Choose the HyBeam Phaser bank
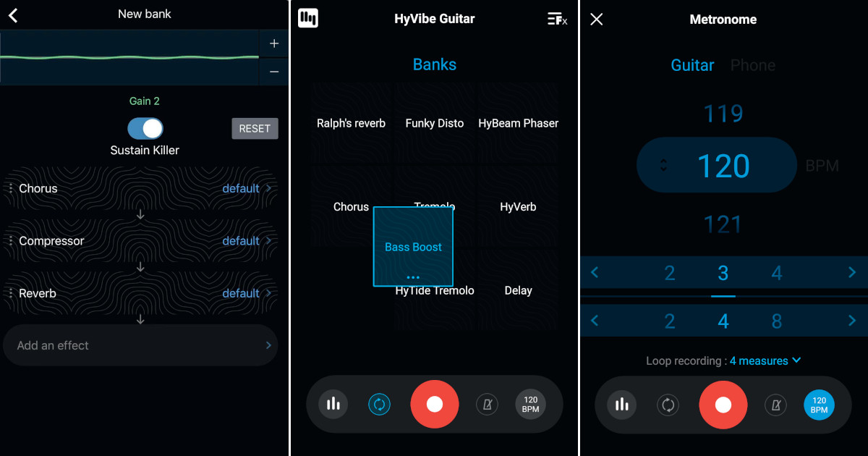 (519, 123)
